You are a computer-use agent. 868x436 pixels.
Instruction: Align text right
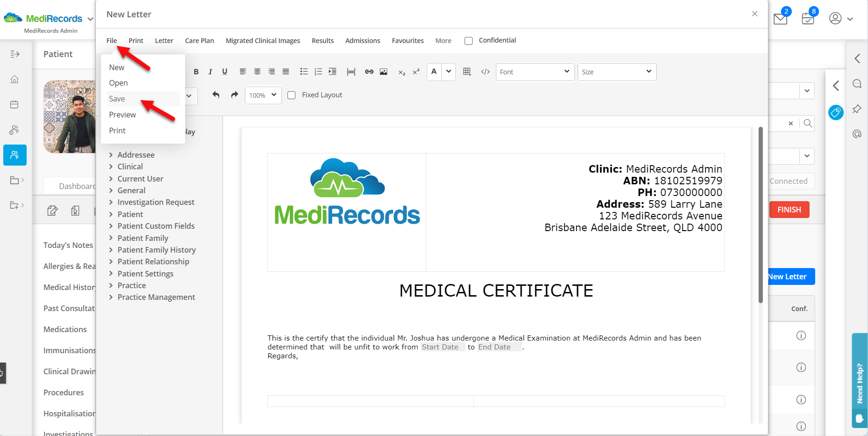pyautogui.click(x=271, y=72)
